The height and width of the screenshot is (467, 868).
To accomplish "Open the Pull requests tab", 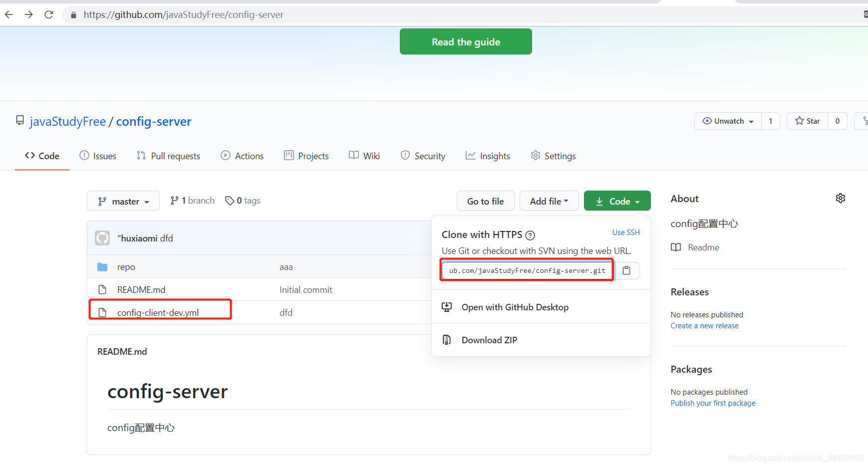I will (x=168, y=156).
